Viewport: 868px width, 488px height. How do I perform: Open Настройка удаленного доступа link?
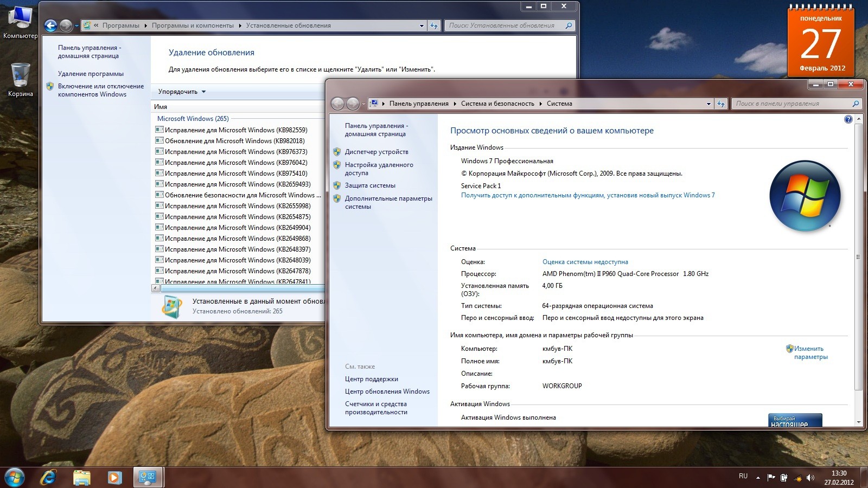click(x=379, y=169)
